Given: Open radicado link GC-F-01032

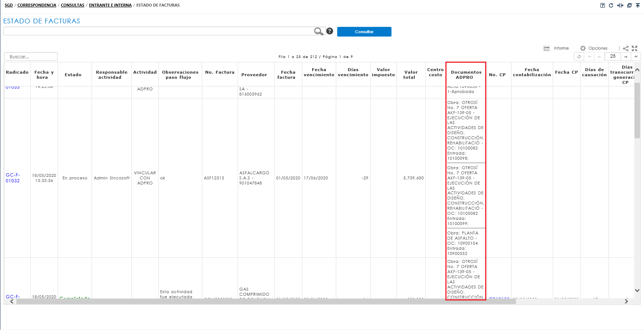Looking at the screenshot, I should click(13, 178).
